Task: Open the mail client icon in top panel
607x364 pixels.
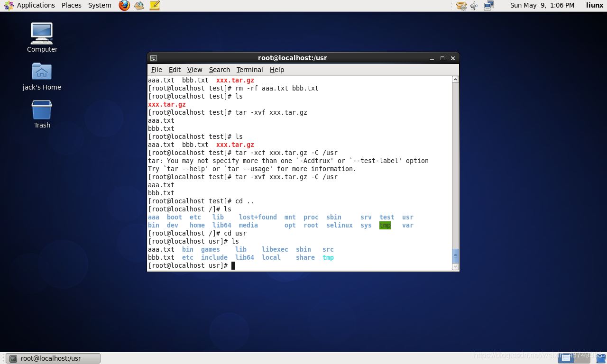Action: coord(139,5)
